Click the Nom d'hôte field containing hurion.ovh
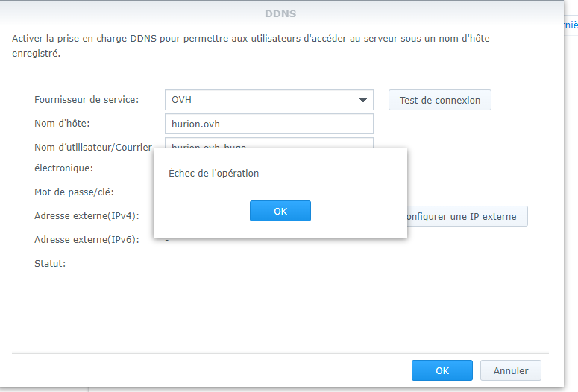The image size is (578, 392). [x=268, y=124]
